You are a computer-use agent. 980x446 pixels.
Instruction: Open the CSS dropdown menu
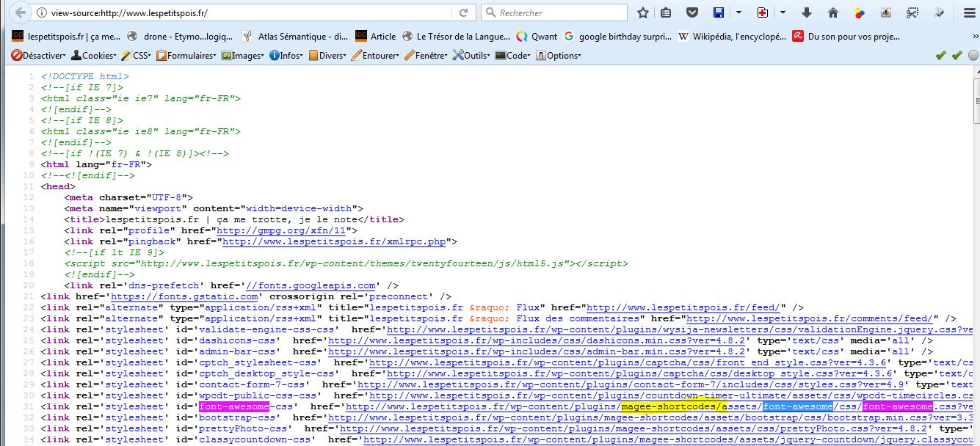tap(137, 55)
